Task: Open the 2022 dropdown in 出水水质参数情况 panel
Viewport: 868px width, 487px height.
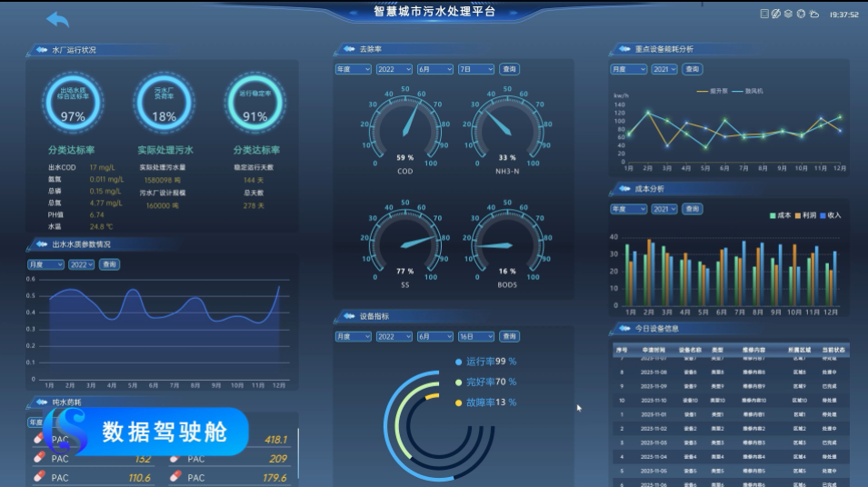Action: click(82, 264)
